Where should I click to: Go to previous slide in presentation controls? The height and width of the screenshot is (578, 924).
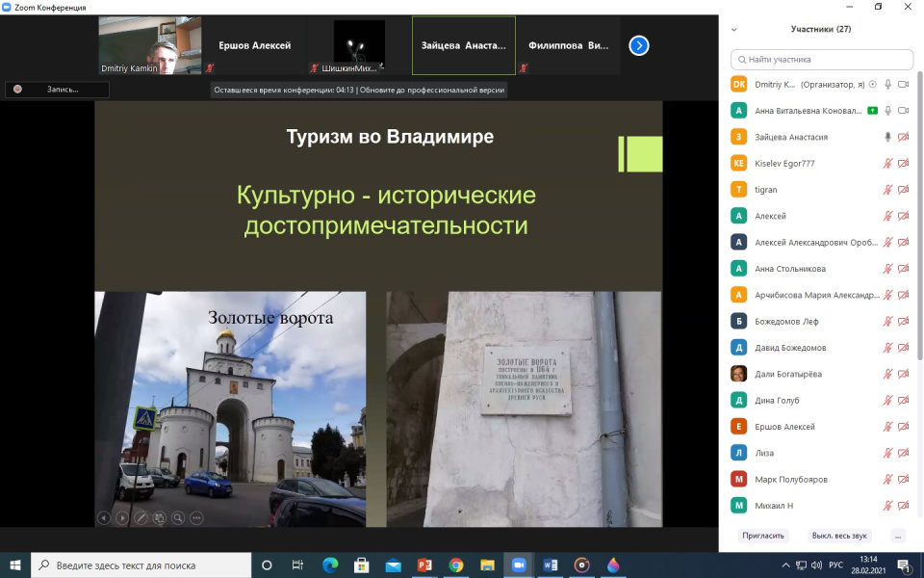(104, 518)
